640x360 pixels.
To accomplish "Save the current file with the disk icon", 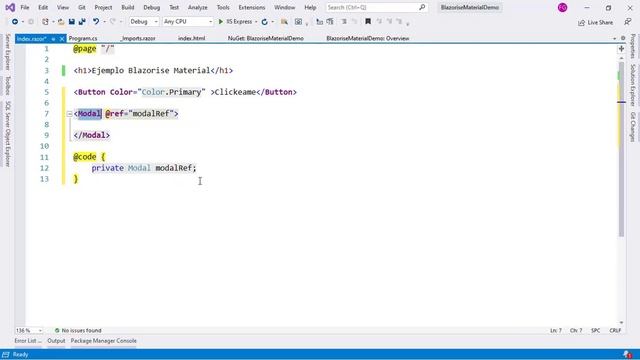I will 71,22.
